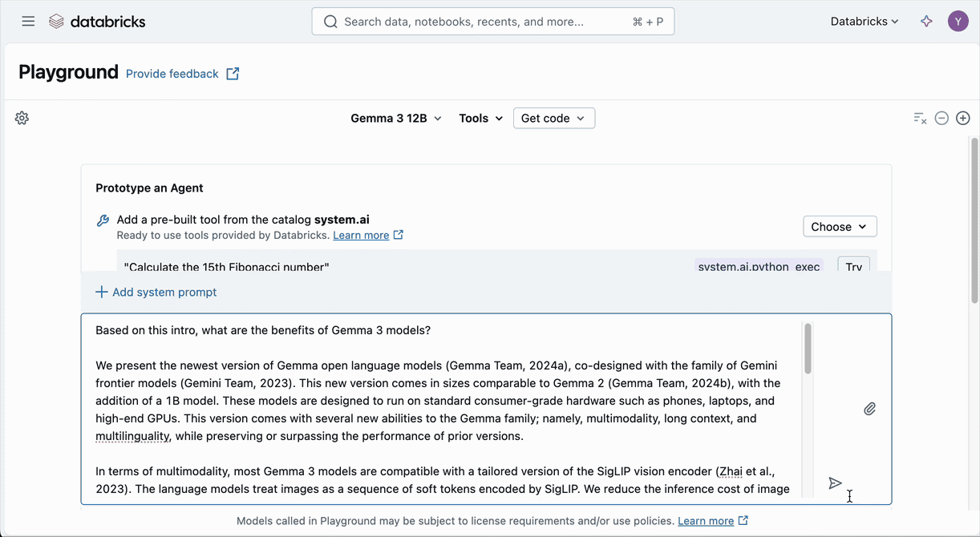Expand the Gemma 3 12B model dropdown
980x537 pixels.
click(x=396, y=119)
